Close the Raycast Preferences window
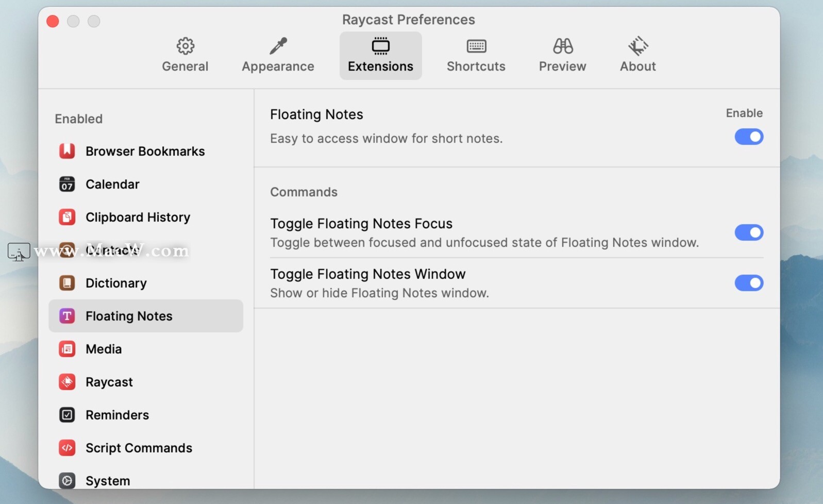 click(53, 21)
